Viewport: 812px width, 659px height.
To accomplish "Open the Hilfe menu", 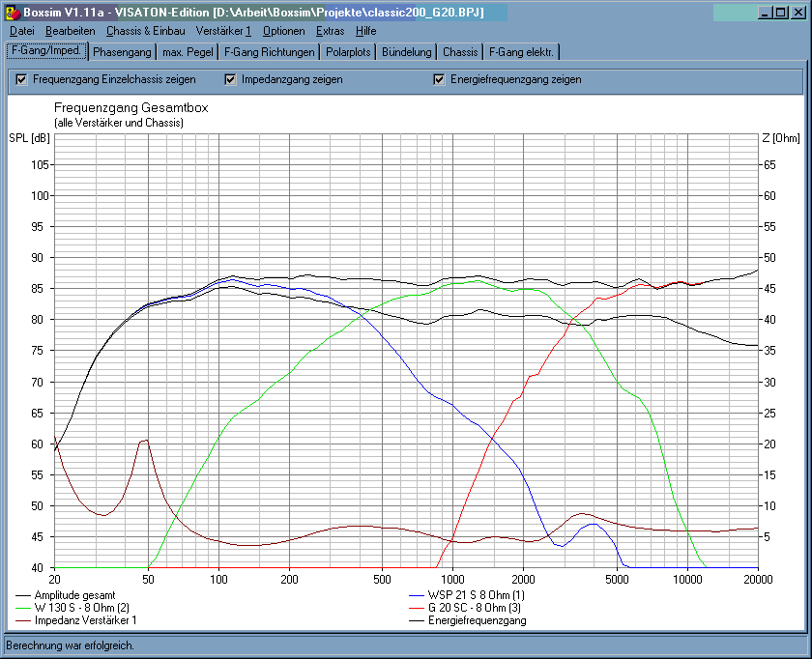I will [x=365, y=31].
